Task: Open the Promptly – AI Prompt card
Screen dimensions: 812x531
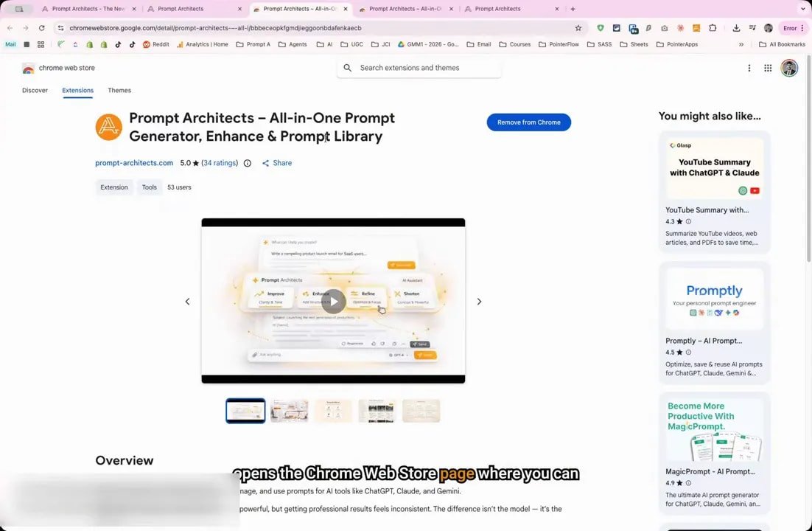Action: pos(715,322)
